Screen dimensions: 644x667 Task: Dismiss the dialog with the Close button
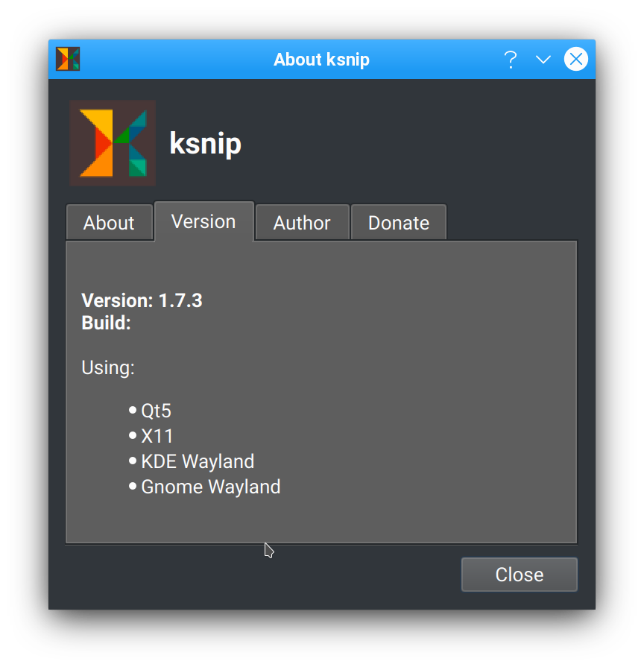(519, 574)
